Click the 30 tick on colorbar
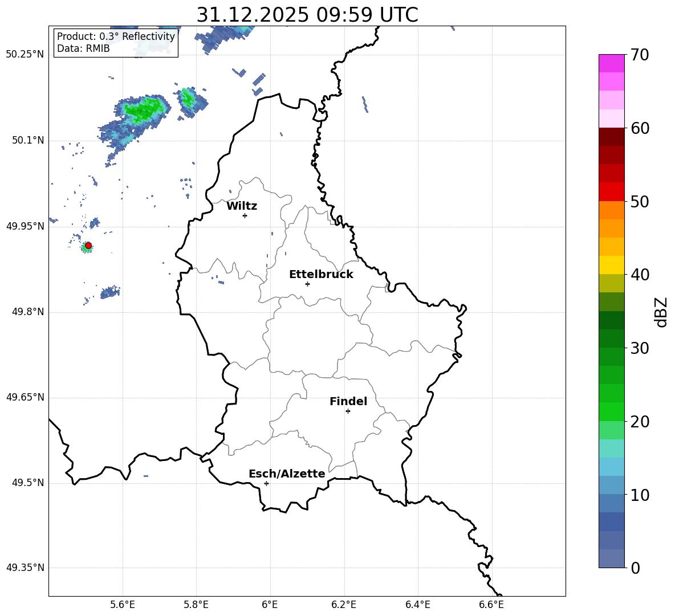 [x=640, y=348]
